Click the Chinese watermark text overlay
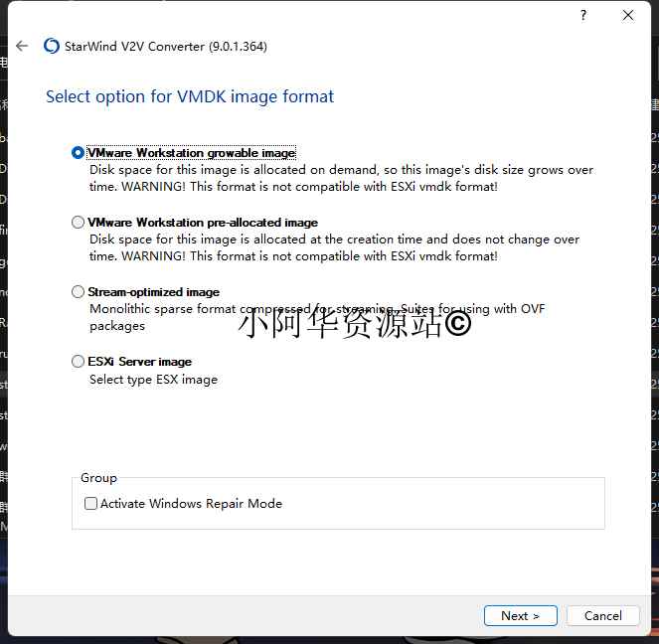This screenshot has height=644, width=659. [354, 323]
